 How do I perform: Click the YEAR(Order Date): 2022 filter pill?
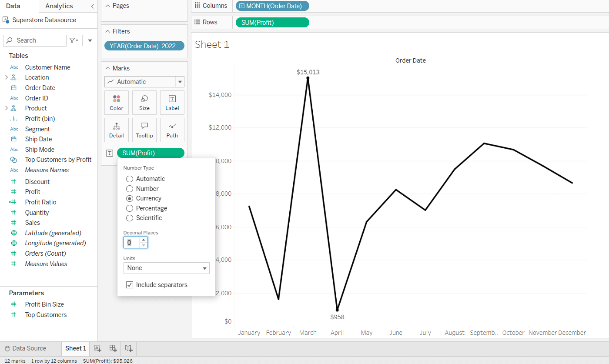point(144,46)
